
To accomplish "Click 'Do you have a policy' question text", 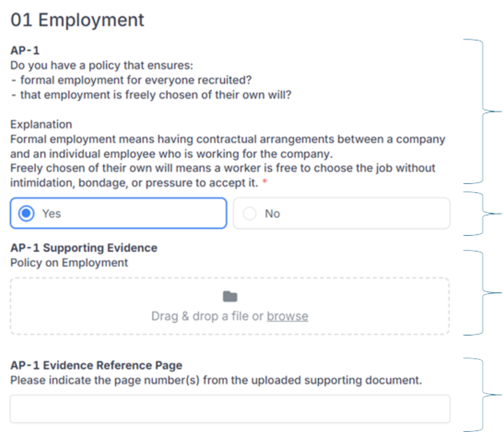I will click(101, 65).
